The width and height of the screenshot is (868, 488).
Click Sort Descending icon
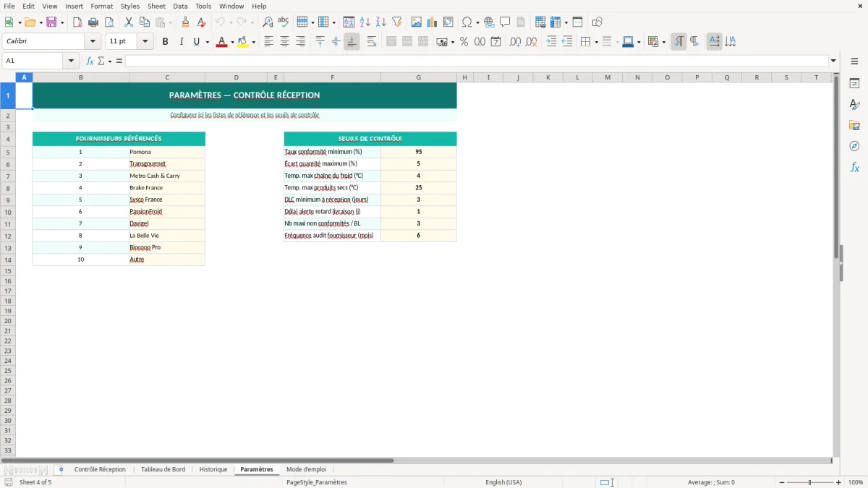pyautogui.click(x=381, y=22)
